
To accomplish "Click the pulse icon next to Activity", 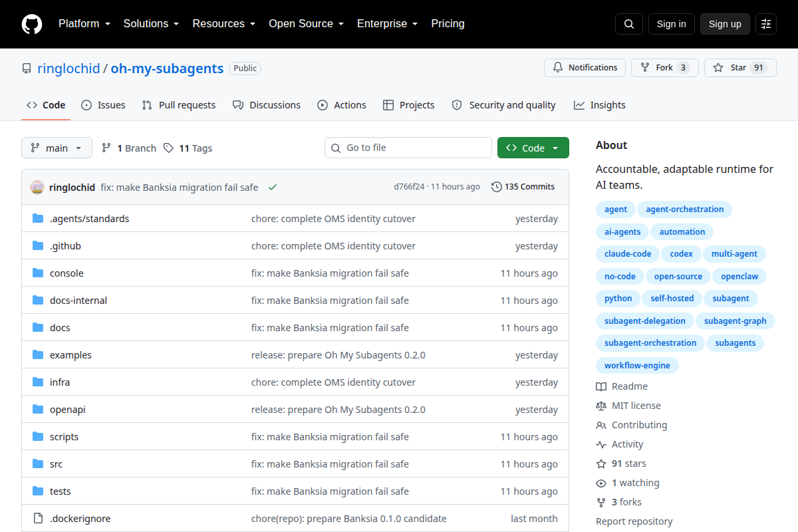I will pos(601,444).
